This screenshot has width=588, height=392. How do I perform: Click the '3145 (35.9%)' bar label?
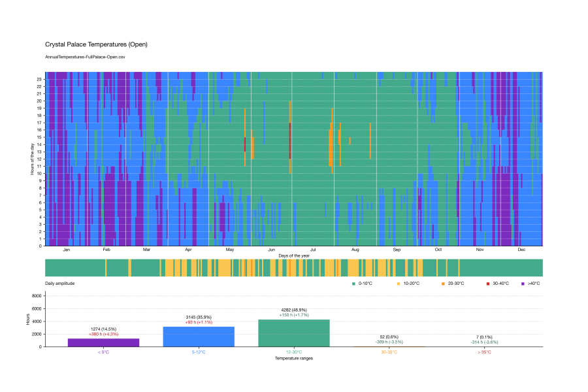pyautogui.click(x=199, y=318)
